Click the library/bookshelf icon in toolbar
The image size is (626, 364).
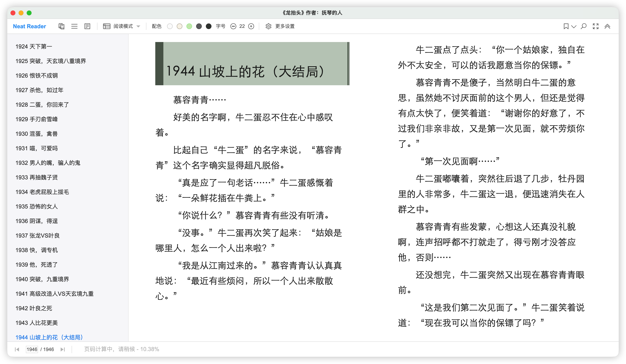pos(61,26)
